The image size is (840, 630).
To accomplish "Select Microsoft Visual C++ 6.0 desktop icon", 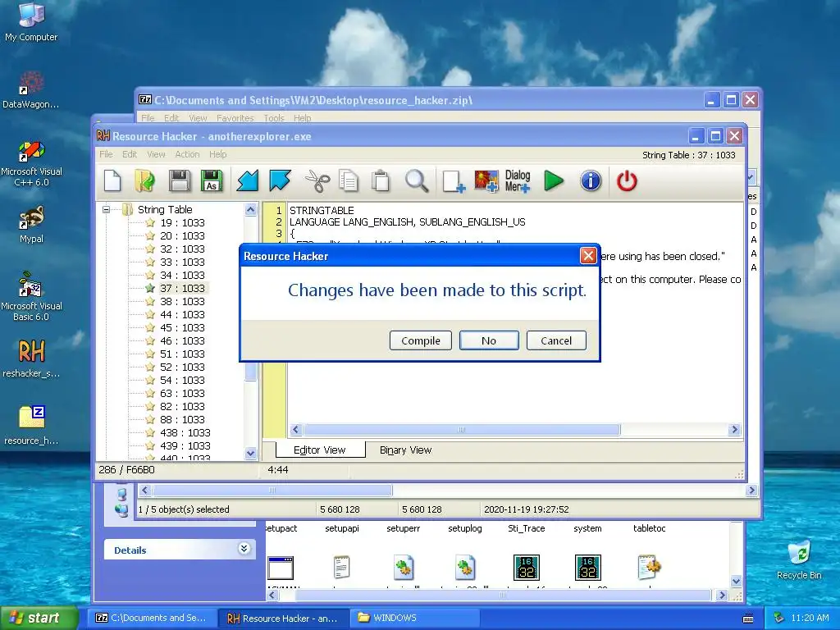I will click(x=31, y=163).
